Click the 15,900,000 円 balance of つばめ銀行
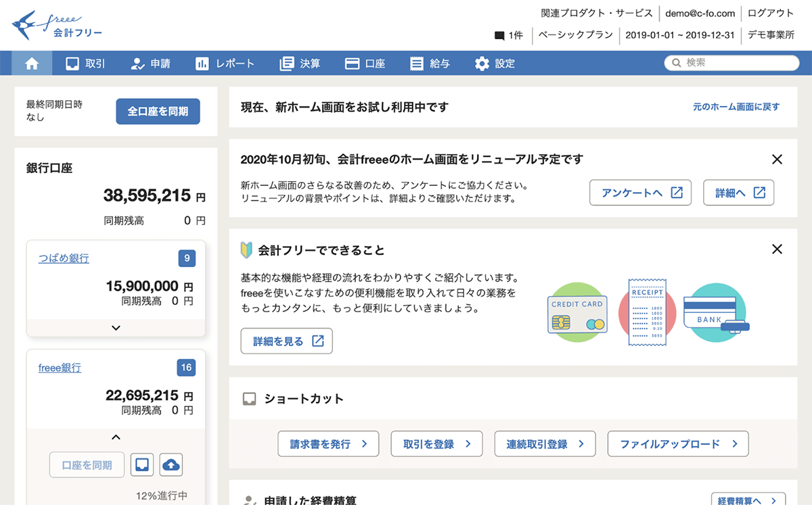Image resolution: width=812 pixels, height=505 pixels. pos(150,286)
